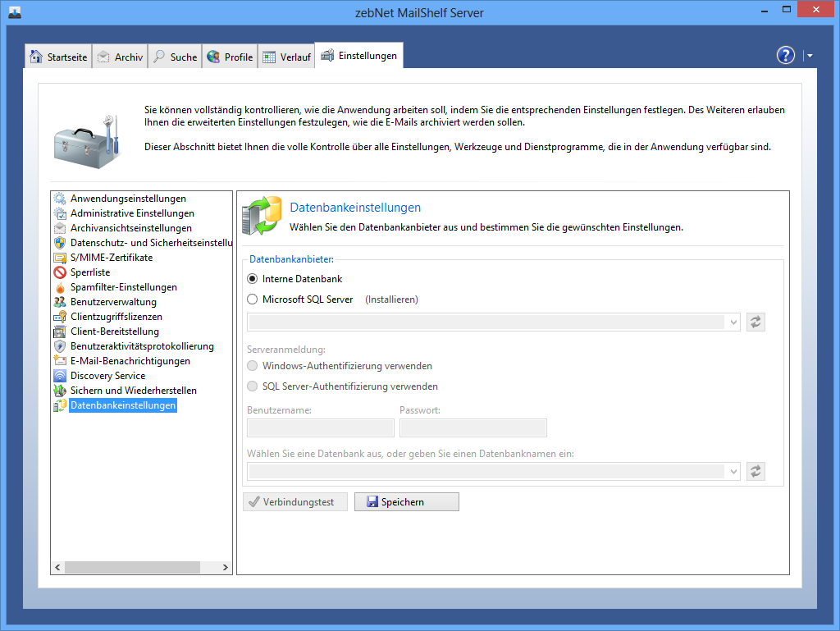
Task: Click the Speichern button
Action: tap(407, 502)
